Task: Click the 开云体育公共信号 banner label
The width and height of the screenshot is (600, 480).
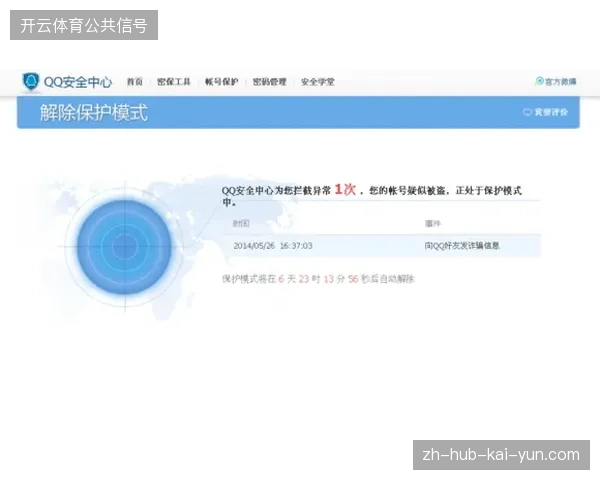Action: point(84,25)
